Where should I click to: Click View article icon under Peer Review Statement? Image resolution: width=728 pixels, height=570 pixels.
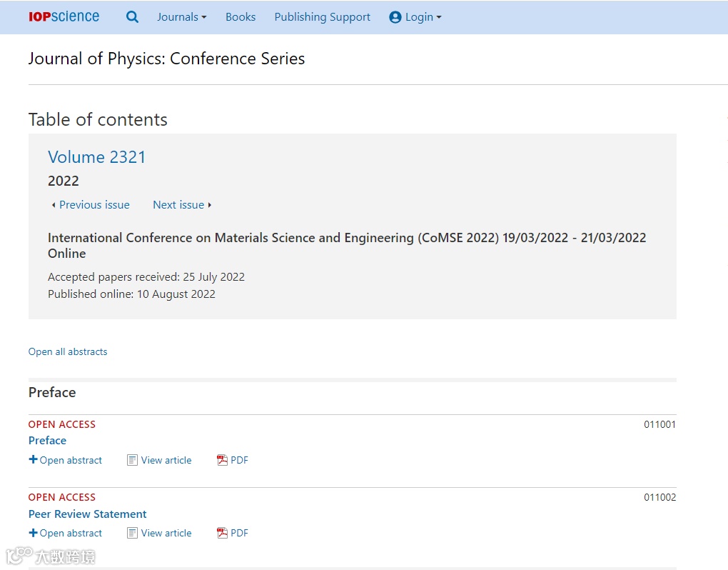pyautogui.click(x=132, y=533)
